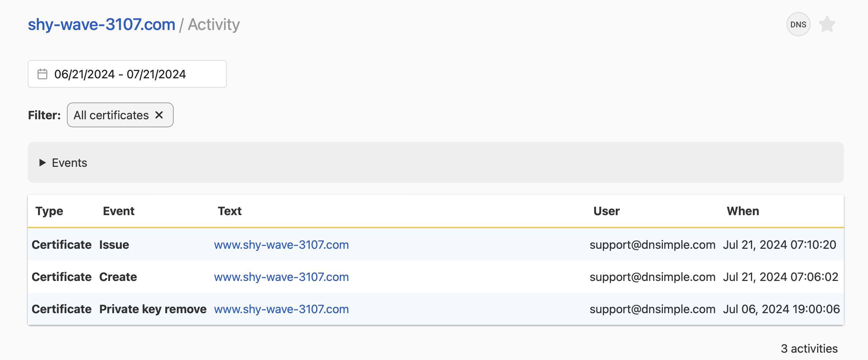Screen dimensions: 868x360
Task: Click the When column header
Action: point(743,211)
